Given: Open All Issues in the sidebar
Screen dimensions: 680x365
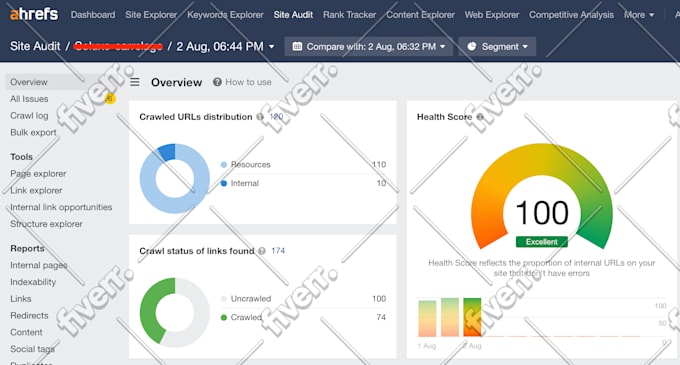Looking at the screenshot, I should click(29, 99).
